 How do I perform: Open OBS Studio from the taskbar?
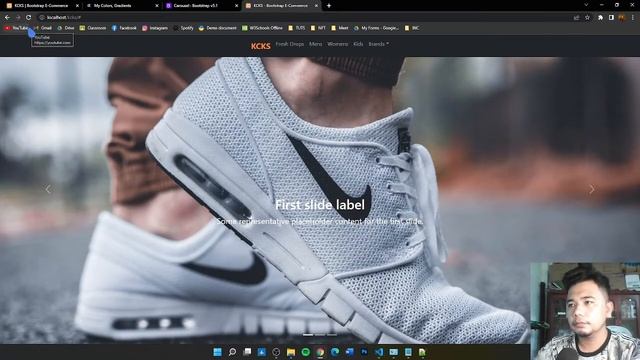click(x=276, y=352)
